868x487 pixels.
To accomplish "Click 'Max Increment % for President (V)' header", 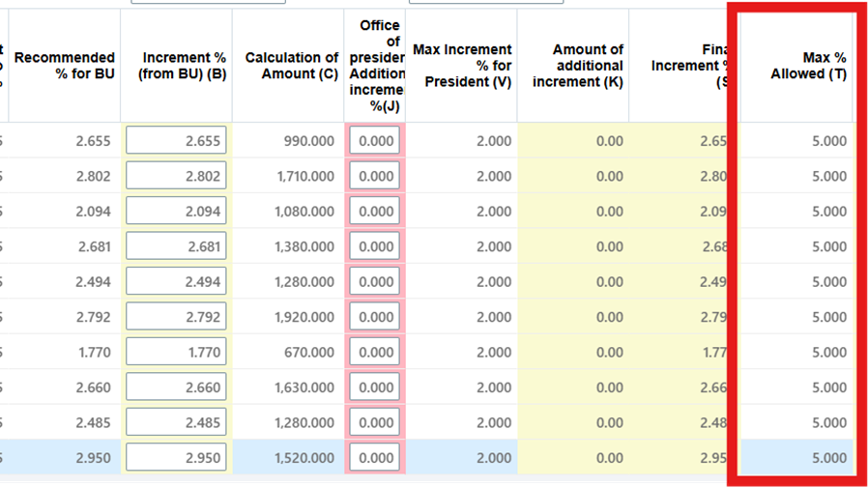I will point(462,66).
